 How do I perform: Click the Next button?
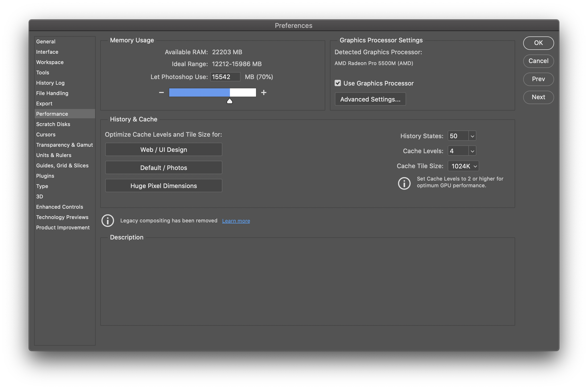pyautogui.click(x=538, y=97)
